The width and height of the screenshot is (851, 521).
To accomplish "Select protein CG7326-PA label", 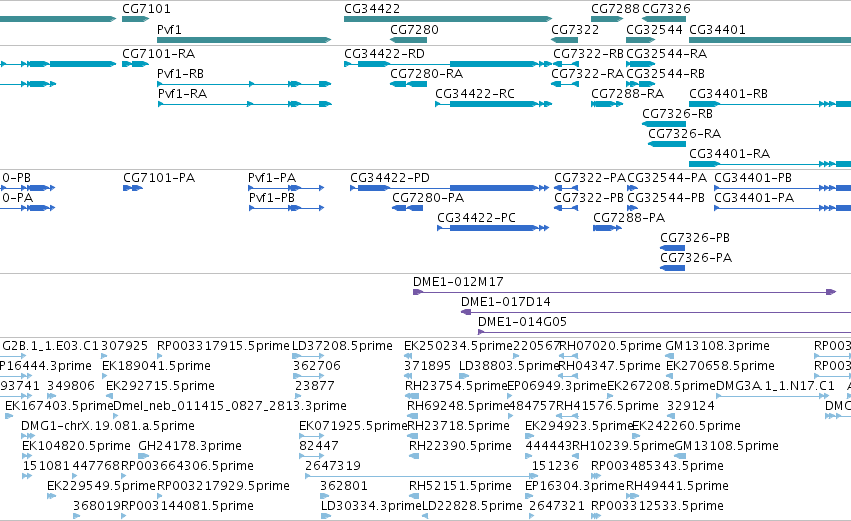I will pyautogui.click(x=696, y=258).
